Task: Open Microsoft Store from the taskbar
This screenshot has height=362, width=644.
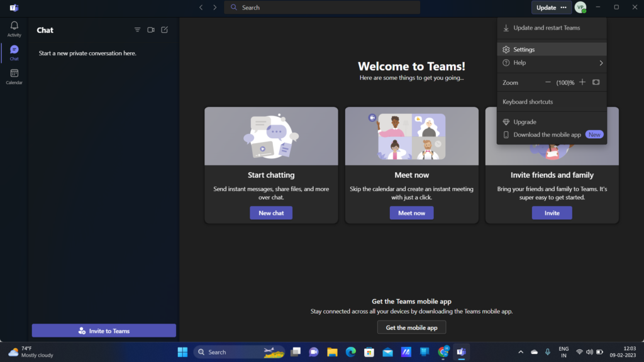Action: tap(369, 352)
